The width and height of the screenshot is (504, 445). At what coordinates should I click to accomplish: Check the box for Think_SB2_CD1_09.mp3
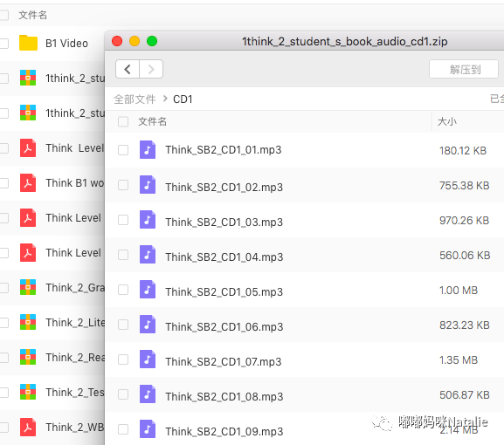pos(123,429)
